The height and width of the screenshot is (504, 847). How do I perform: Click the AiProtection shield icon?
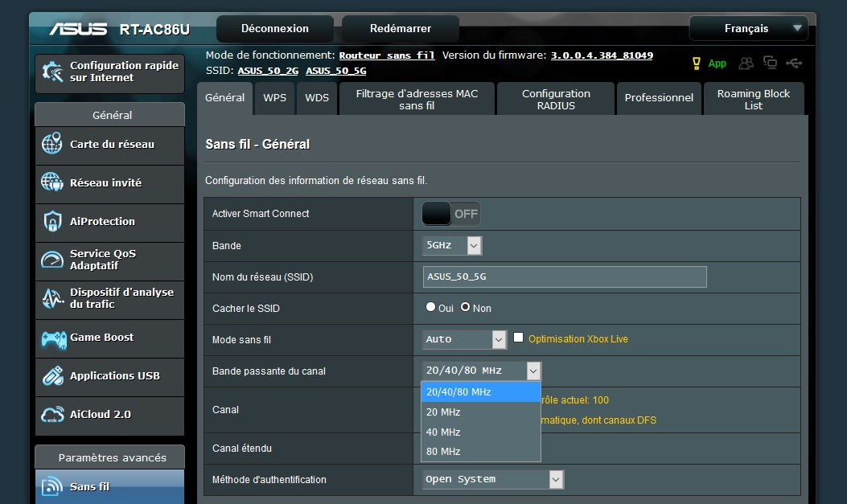tap(52, 221)
